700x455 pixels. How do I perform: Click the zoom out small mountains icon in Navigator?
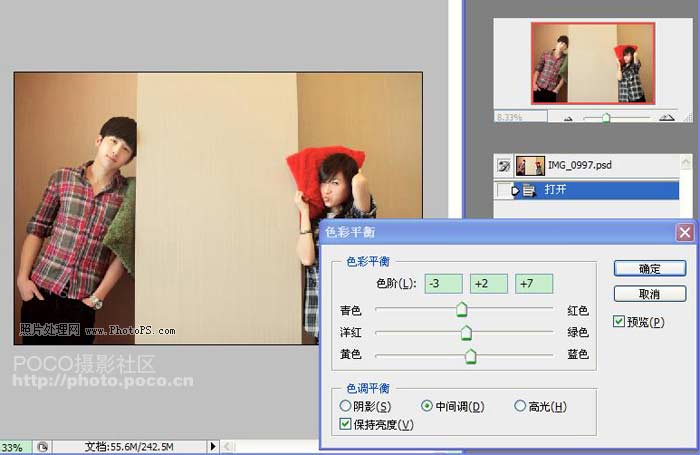tap(568, 118)
